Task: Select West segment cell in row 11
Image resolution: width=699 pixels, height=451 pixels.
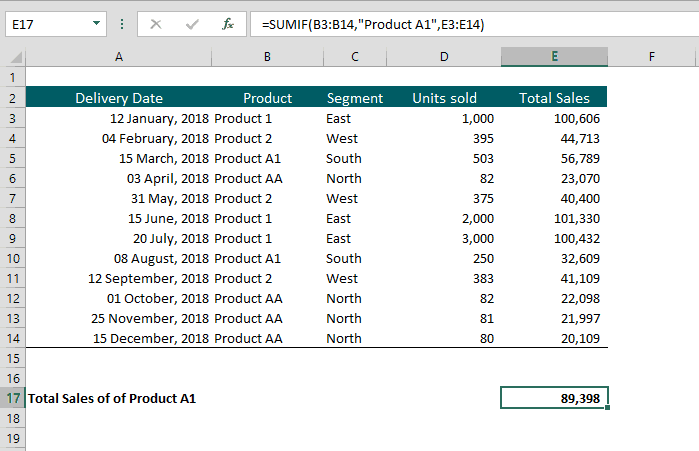Action: [355, 279]
